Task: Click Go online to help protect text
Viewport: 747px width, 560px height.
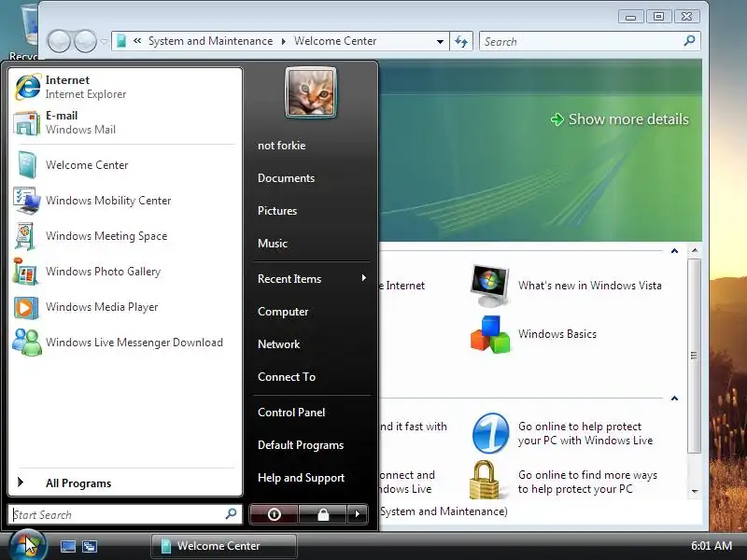Action: pyautogui.click(x=585, y=433)
